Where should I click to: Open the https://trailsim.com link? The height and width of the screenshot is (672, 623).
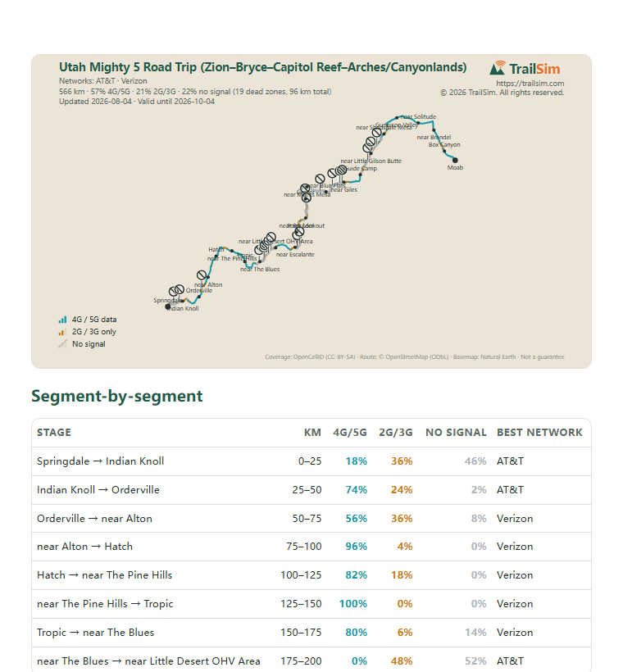point(530,83)
